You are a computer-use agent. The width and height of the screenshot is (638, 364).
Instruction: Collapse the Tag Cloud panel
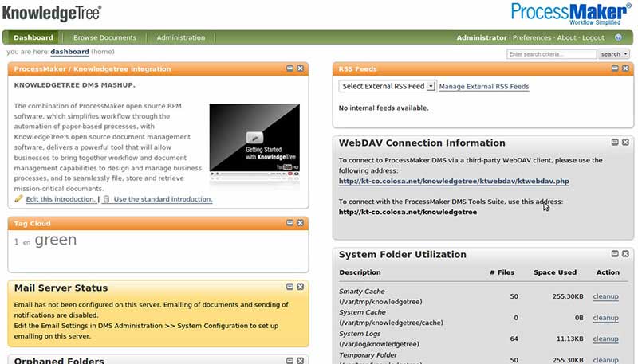[289, 223]
